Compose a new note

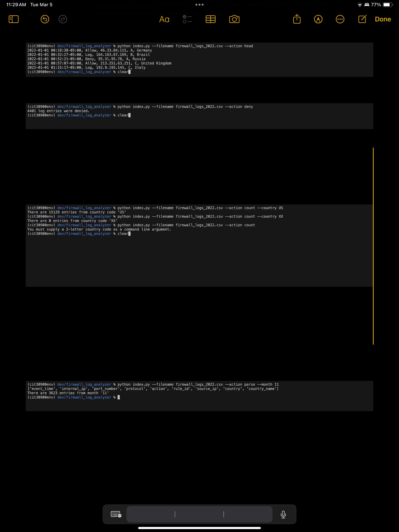pyautogui.click(x=362, y=19)
